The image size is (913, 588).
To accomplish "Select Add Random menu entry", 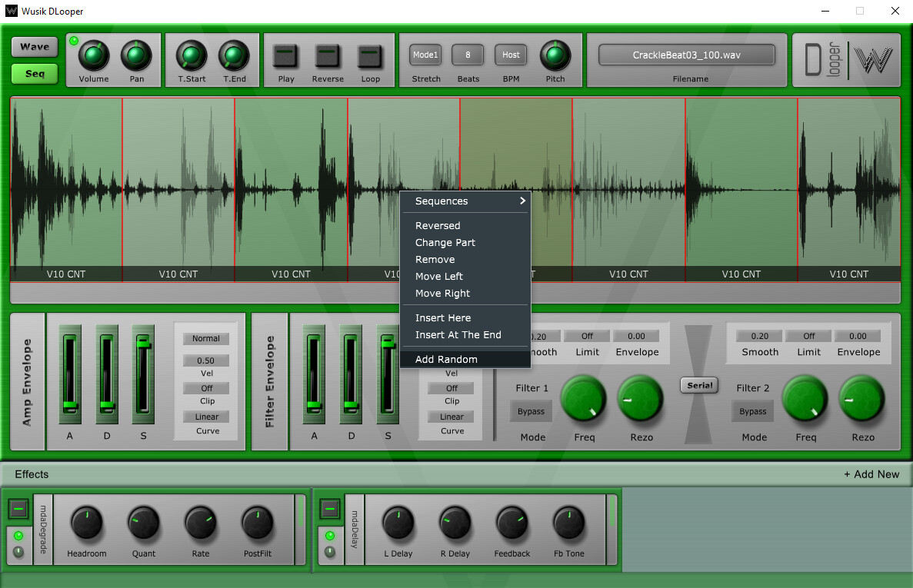I will [465, 360].
